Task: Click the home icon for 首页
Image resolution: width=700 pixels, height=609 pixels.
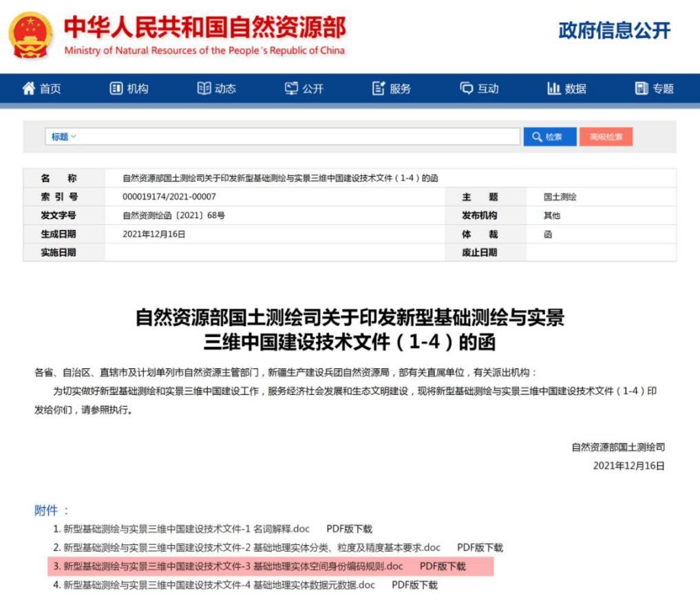Action: [x=29, y=89]
